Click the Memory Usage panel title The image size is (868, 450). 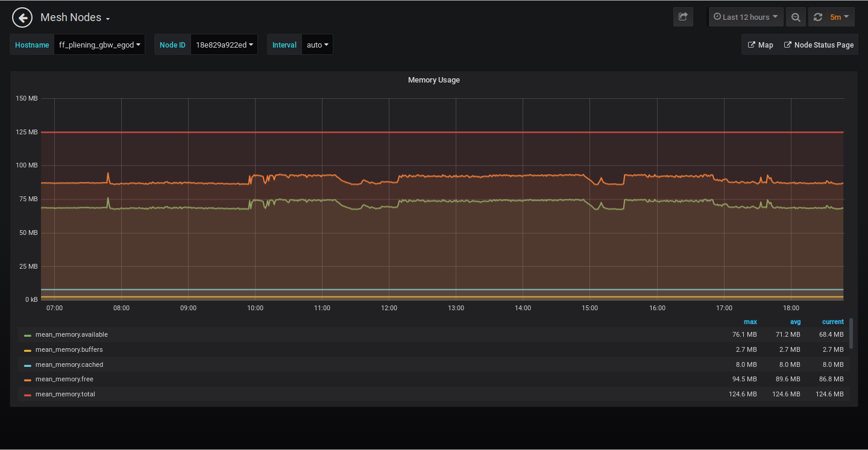433,80
